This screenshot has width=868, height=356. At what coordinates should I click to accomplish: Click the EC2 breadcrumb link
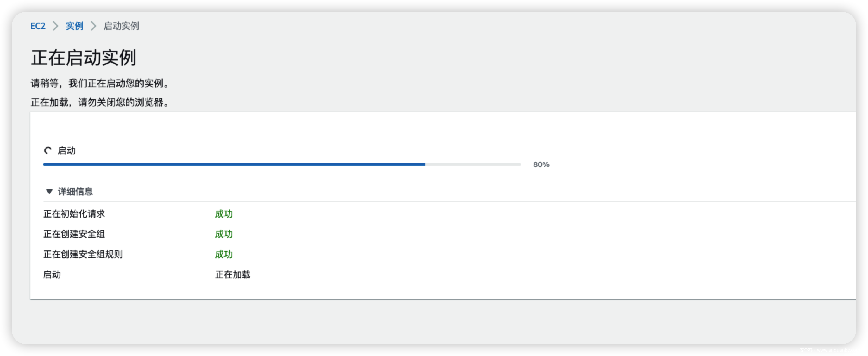tap(38, 26)
